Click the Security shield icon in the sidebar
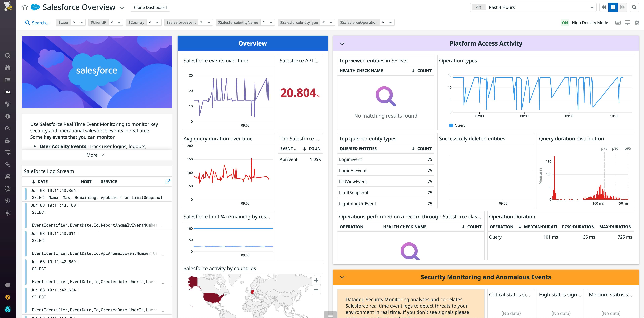This screenshot has height=318, width=644. pyautogui.click(x=8, y=201)
